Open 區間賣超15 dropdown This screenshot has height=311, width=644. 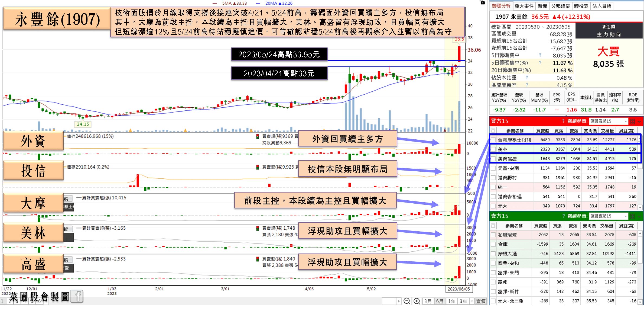[x=609, y=216]
